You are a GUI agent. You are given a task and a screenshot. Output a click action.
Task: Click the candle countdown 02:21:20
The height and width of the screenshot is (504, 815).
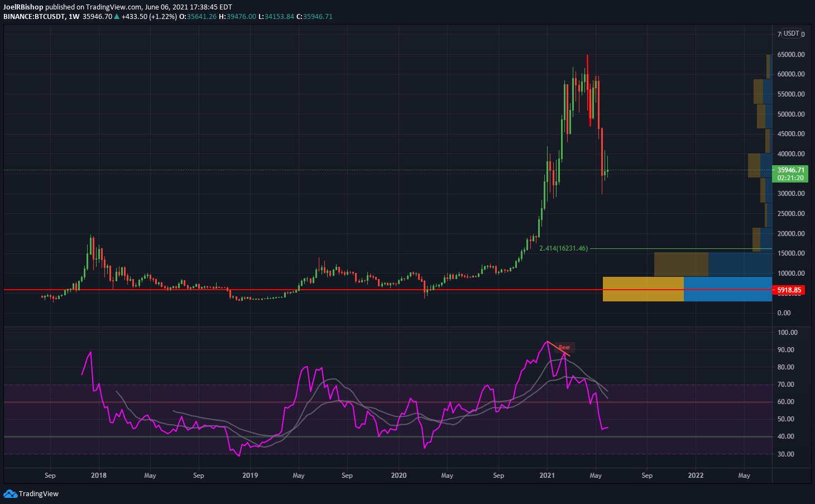790,178
